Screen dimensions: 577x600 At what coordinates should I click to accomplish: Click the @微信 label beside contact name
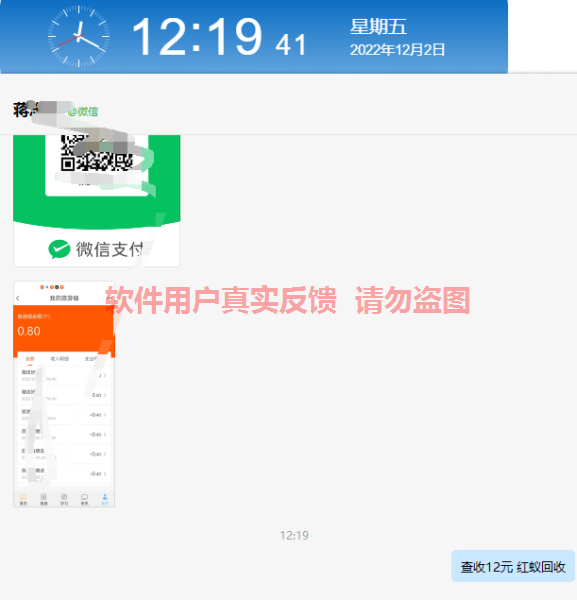pos(83,111)
